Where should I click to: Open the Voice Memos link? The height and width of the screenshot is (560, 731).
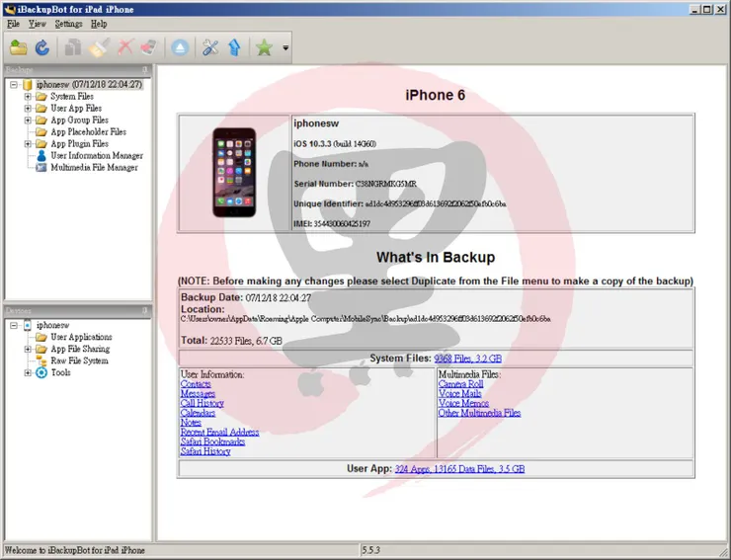[463, 404]
